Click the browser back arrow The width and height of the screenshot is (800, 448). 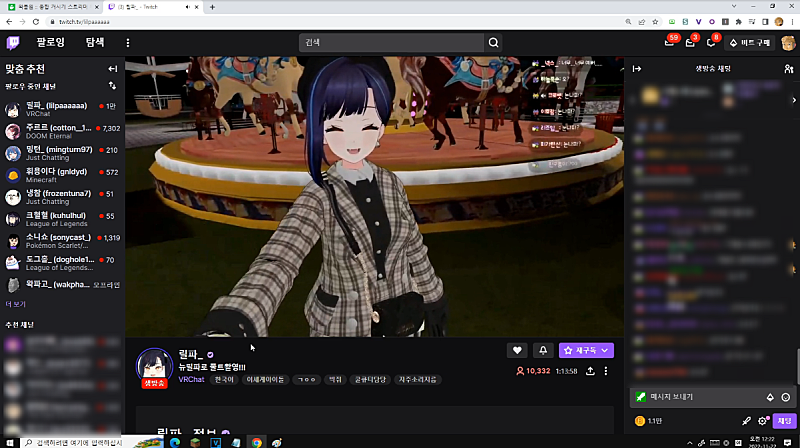(9, 22)
